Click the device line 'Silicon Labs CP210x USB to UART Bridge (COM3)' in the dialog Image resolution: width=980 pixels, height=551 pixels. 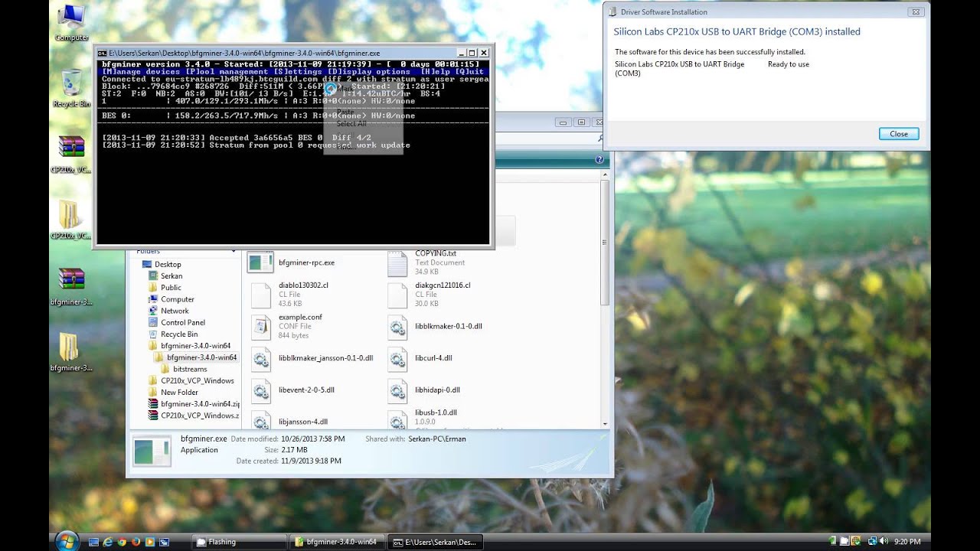679,69
